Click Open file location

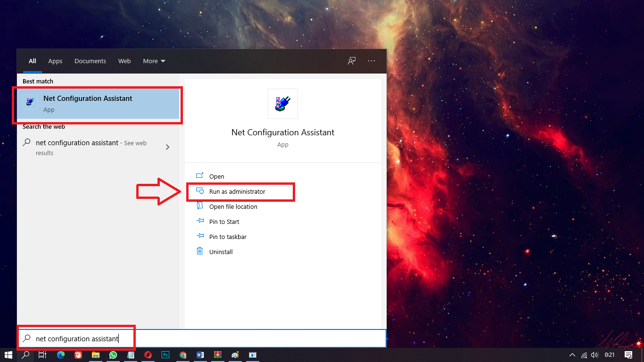tap(283, 206)
